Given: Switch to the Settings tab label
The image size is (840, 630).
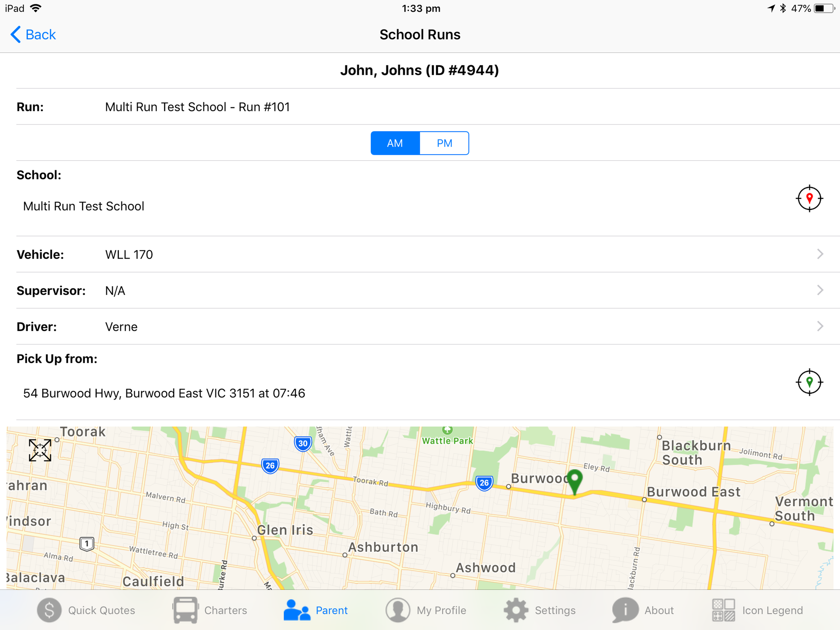Looking at the screenshot, I should tap(555, 610).
